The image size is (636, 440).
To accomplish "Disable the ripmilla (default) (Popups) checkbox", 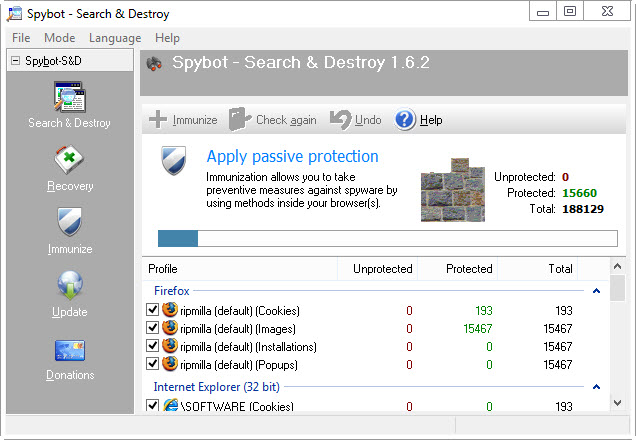I will click(x=153, y=365).
